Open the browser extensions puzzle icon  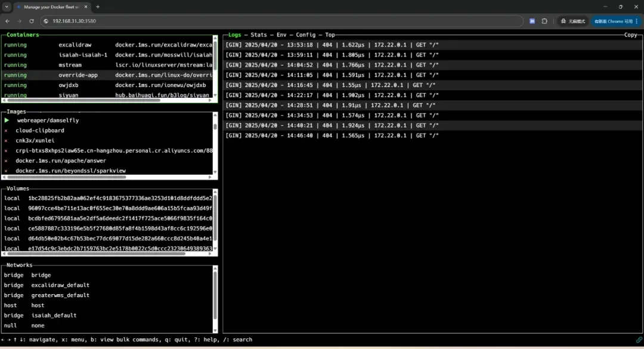[x=544, y=21]
